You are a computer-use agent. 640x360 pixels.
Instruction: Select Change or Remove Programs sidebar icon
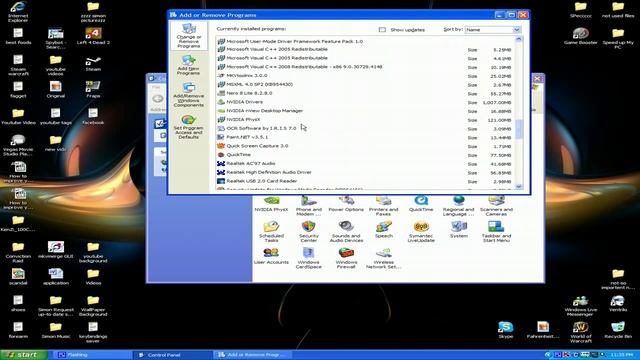pos(189,36)
